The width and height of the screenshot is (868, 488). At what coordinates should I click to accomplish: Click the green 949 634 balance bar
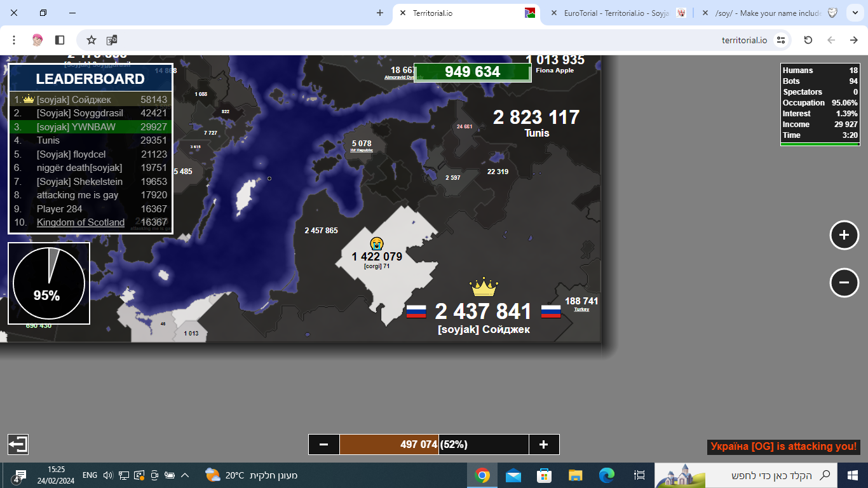(x=472, y=72)
